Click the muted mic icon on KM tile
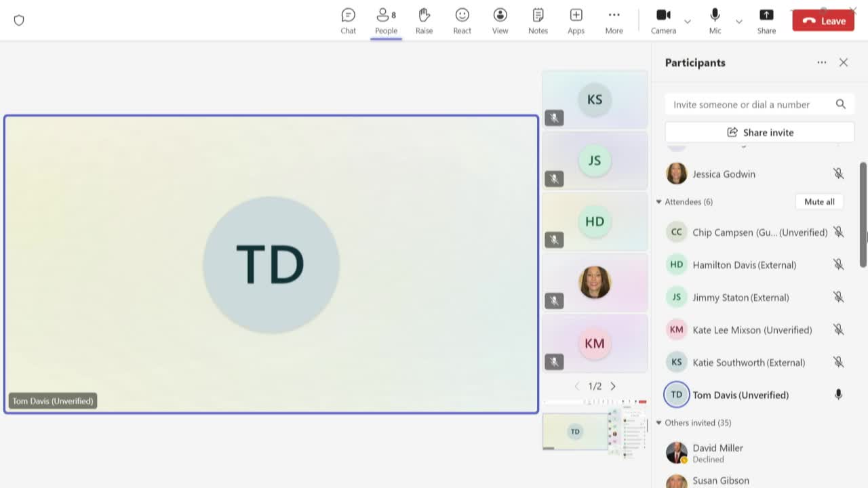The image size is (868, 488). (554, 362)
